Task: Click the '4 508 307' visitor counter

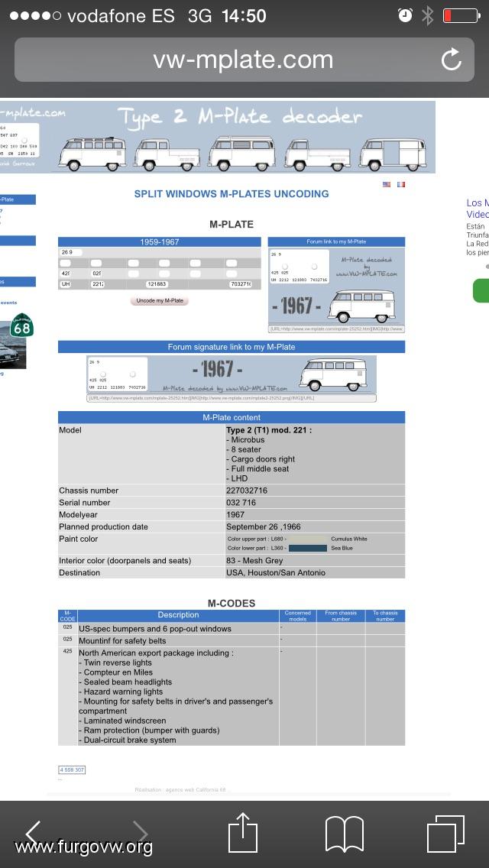Action: click(72, 770)
